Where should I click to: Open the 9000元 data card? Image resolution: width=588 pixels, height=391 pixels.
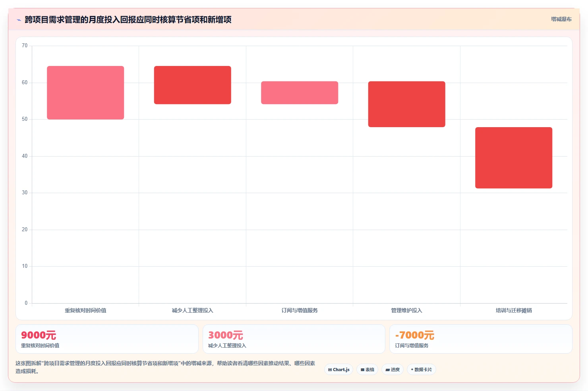107,339
